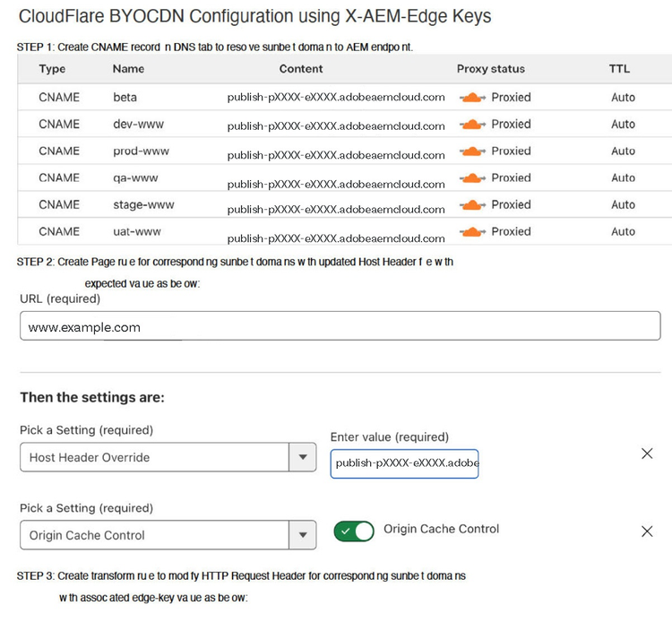Click the Proxy status column header

(x=490, y=69)
